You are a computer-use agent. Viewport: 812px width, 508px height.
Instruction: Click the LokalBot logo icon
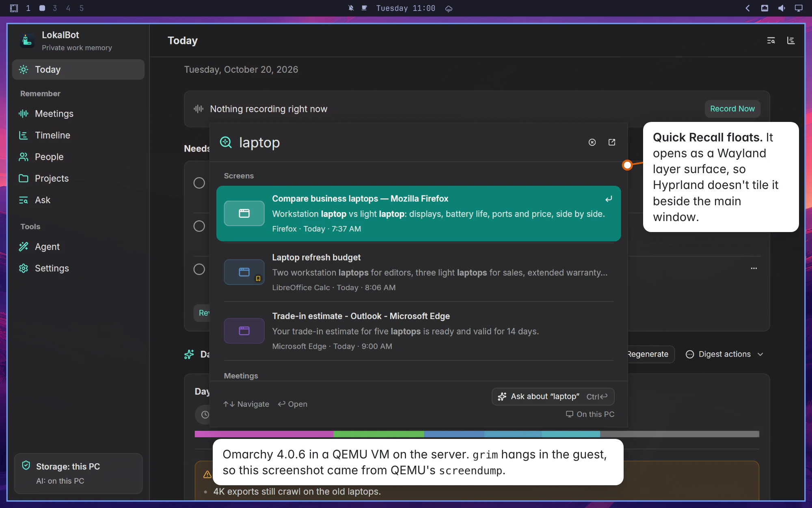[x=27, y=41]
